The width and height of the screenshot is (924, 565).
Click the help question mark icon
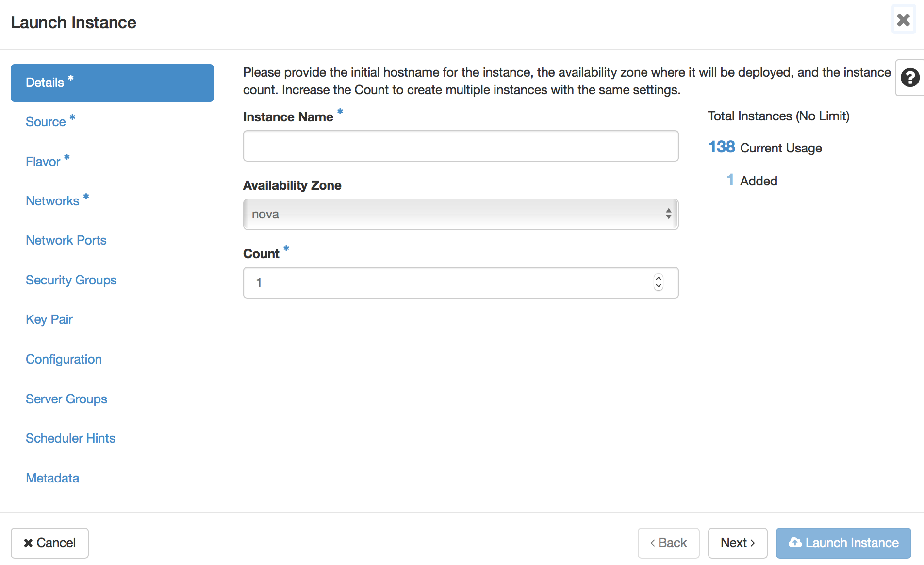click(x=909, y=78)
